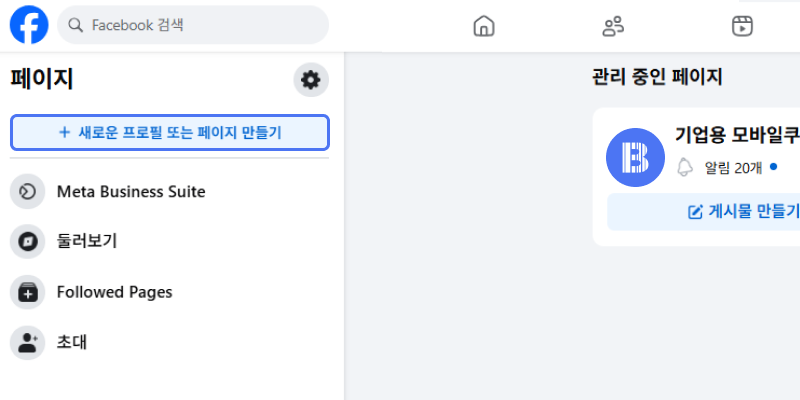This screenshot has height=400, width=800.
Task: Click the Facebook logo icon
Action: (x=29, y=25)
